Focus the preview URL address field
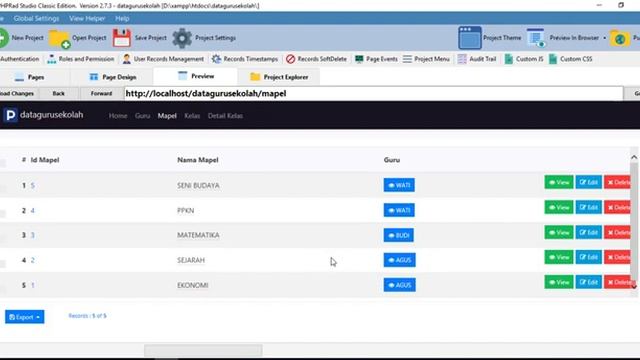Image resolution: width=640 pixels, height=360 pixels. point(373,93)
